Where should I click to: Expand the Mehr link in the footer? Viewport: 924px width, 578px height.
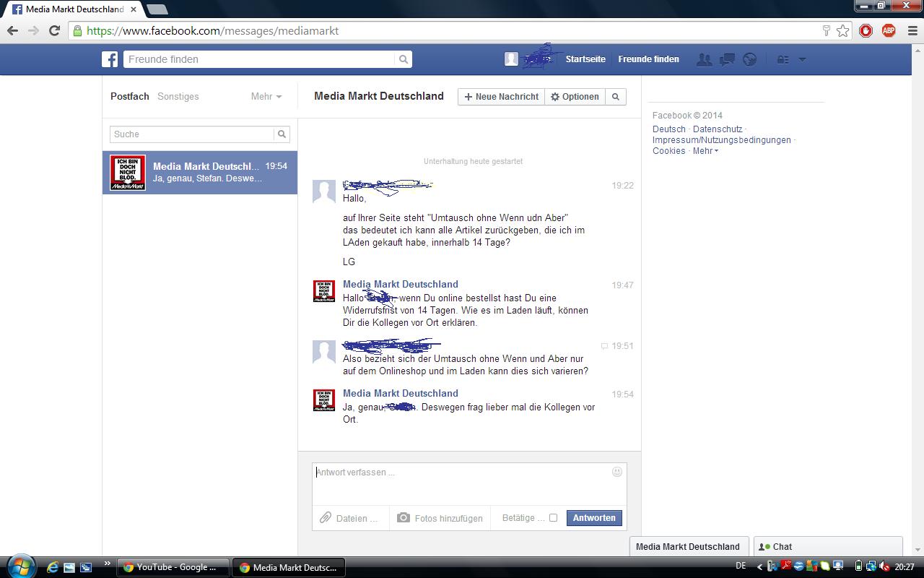point(705,151)
